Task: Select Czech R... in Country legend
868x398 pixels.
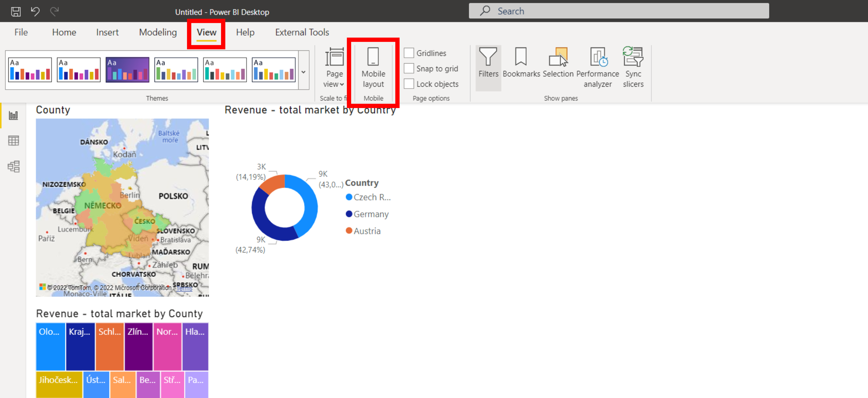Action: tap(368, 197)
